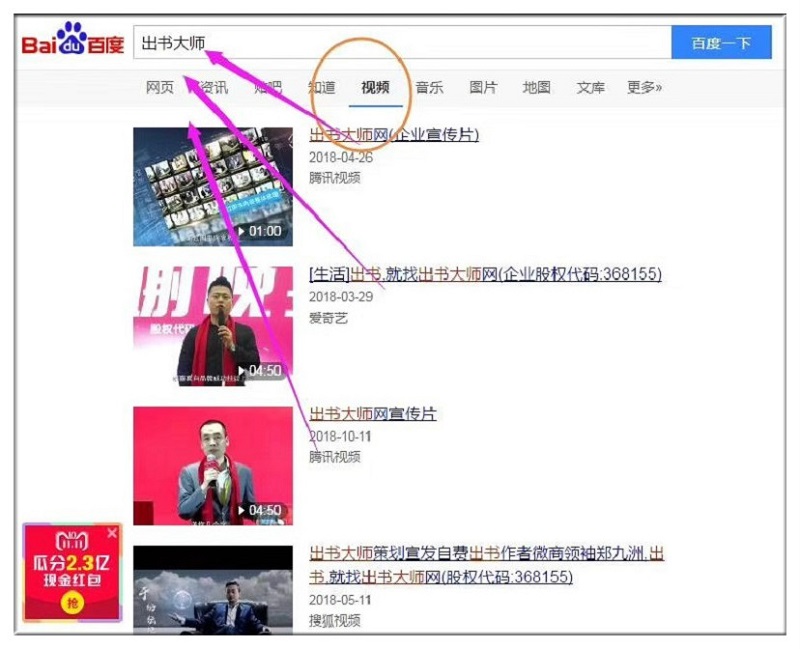Screen dimensions: 800x649
Task: Open the [生活]出书,就找出书大师网 link
Action: point(485,274)
